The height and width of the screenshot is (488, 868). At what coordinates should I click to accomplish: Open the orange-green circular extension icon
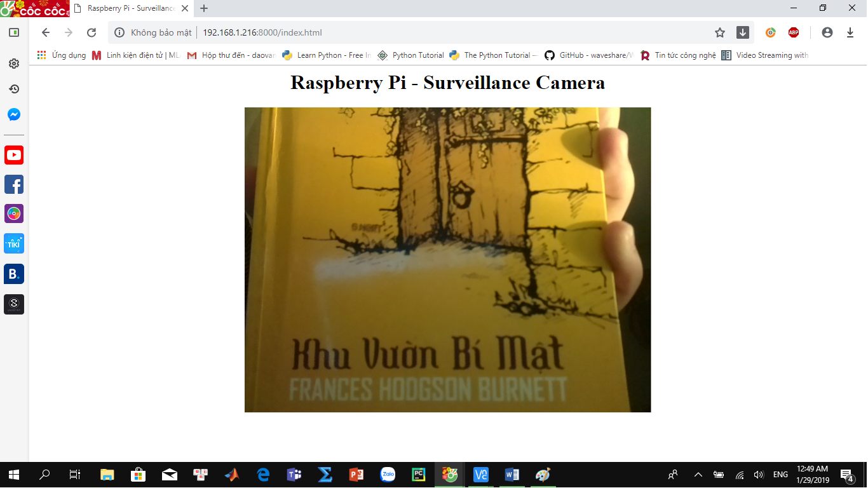[x=771, y=32]
